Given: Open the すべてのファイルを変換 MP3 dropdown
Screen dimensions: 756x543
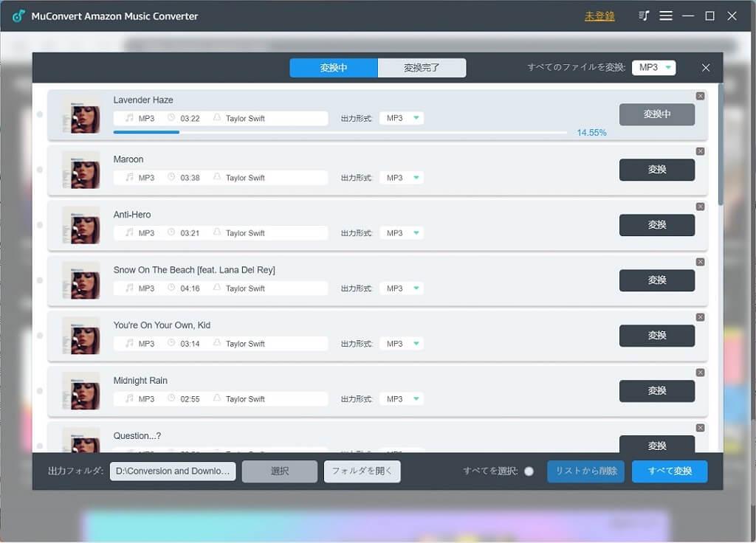Looking at the screenshot, I should (654, 68).
